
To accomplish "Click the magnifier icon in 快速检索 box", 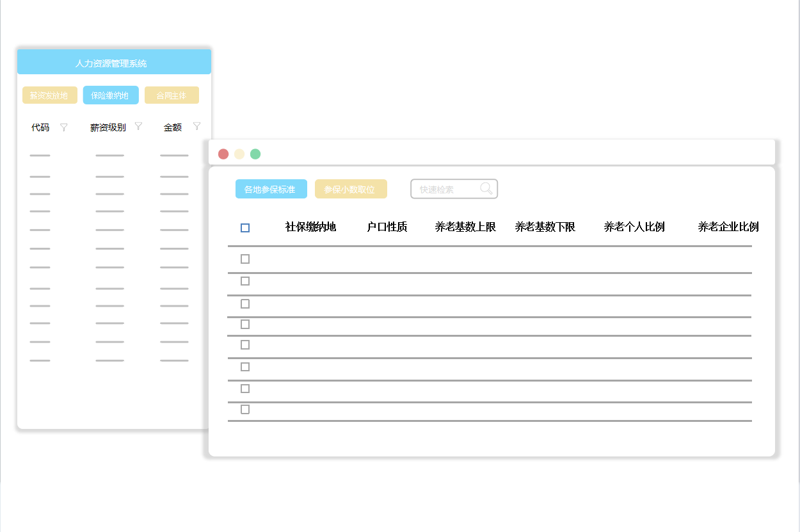I will (486, 188).
